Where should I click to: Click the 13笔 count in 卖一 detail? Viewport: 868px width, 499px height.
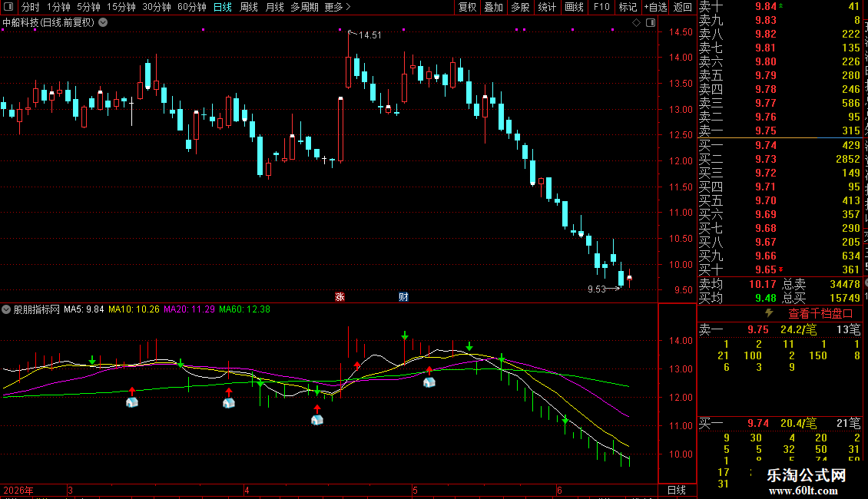point(848,329)
